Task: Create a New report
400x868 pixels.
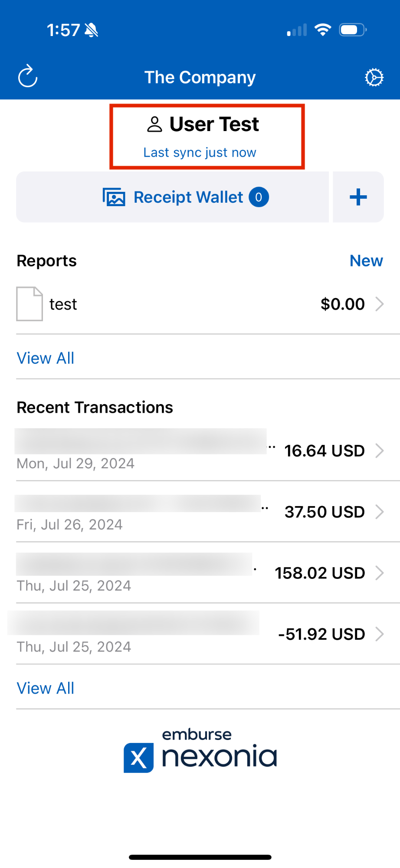Action: tap(366, 261)
